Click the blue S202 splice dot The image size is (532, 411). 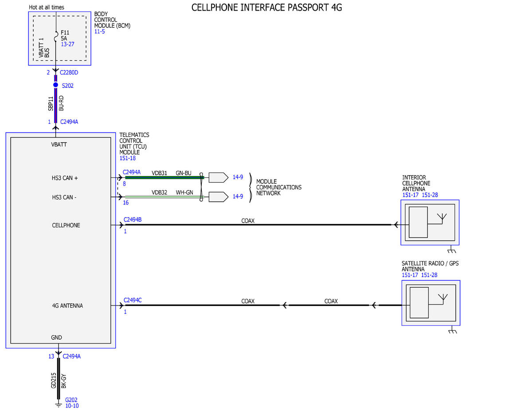click(55, 85)
